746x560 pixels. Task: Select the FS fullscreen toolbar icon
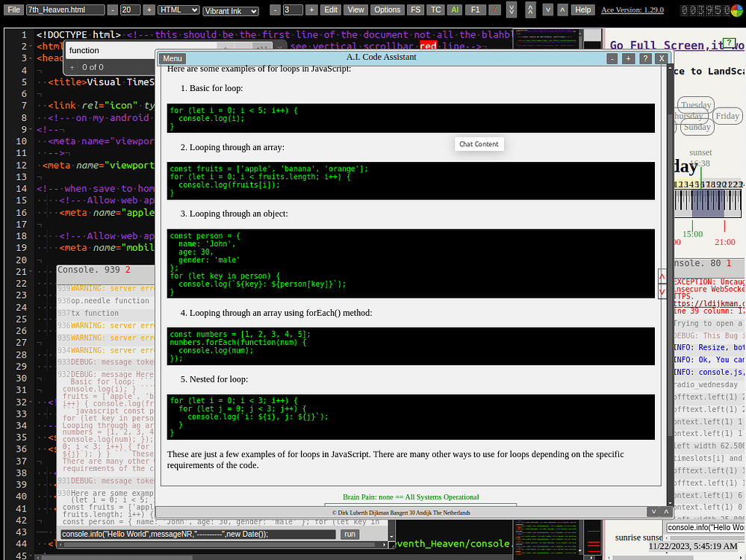click(415, 9)
